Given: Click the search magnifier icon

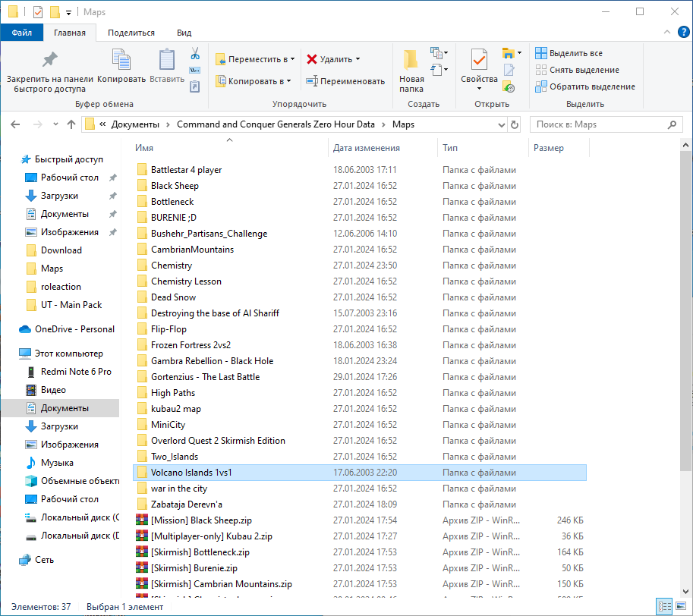Looking at the screenshot, I should [672, 124].
